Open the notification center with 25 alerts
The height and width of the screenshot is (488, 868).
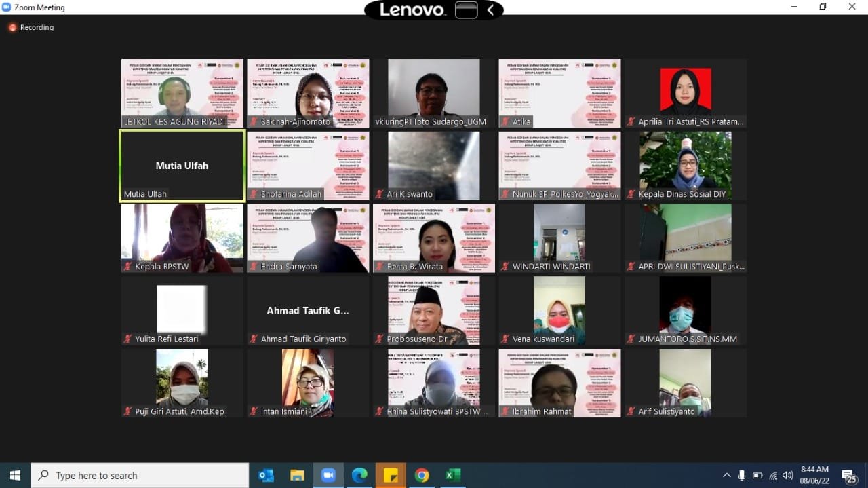(x=848, y=476)
